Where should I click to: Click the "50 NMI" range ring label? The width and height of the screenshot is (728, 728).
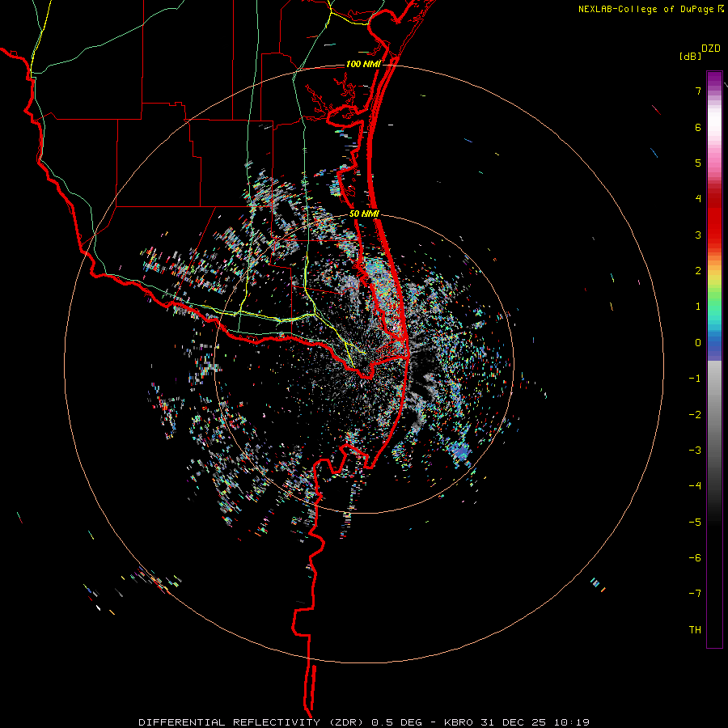tap(365, 214)
